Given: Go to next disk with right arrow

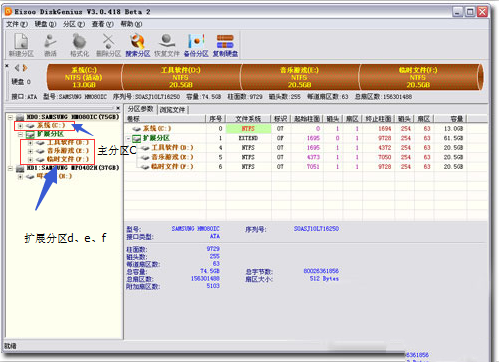Looking at the screenshot, I should [x=25, y=68].
